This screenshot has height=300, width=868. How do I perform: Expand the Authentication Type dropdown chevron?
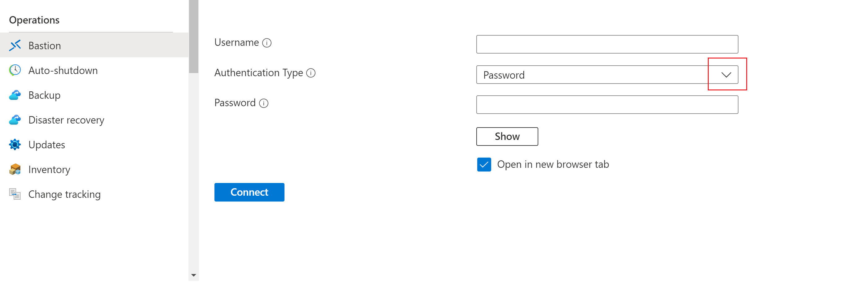pos(726,75)
